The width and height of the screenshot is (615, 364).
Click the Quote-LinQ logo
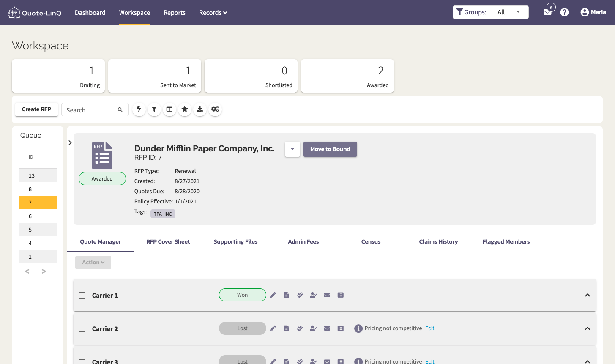coord(35,13)
